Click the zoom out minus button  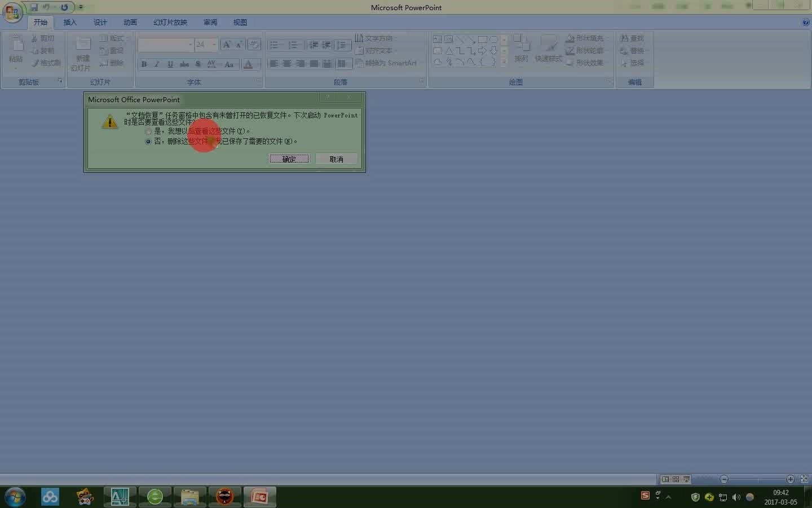pyautogui.click(x=724, y=479)
